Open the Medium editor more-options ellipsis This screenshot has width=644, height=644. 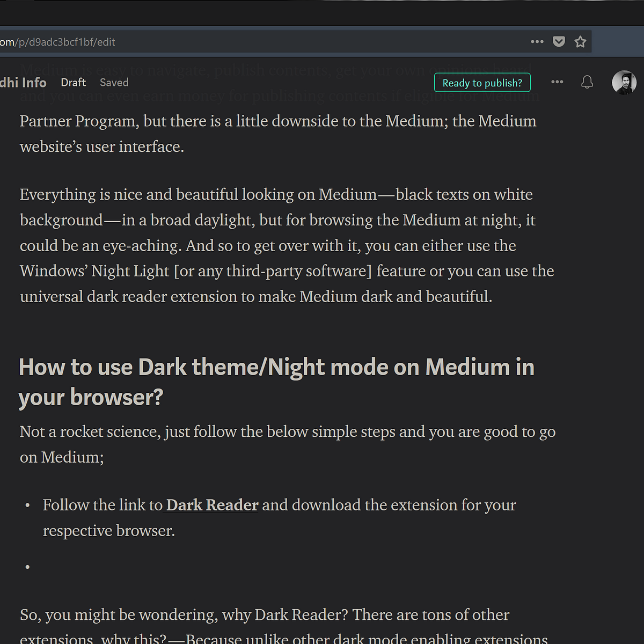coord(557,82)
